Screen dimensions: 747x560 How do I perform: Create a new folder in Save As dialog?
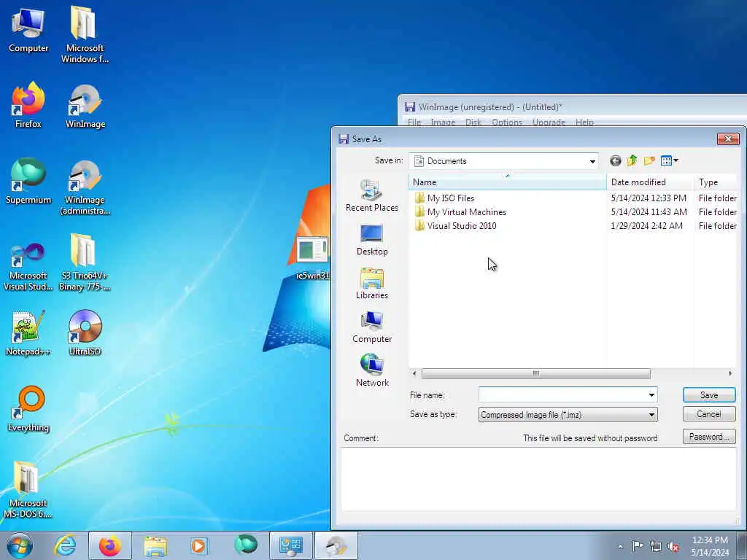(x=649, y=161)
